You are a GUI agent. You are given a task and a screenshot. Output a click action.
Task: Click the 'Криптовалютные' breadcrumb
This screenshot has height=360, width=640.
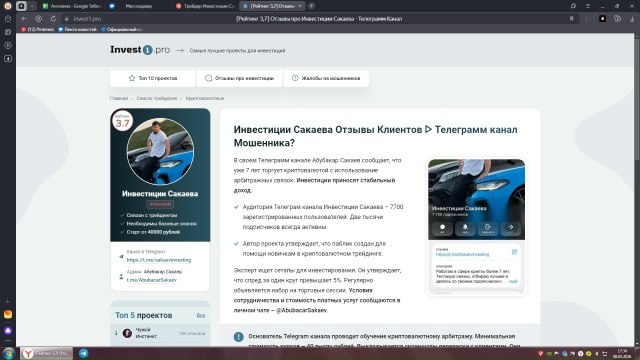coord(205,98)
